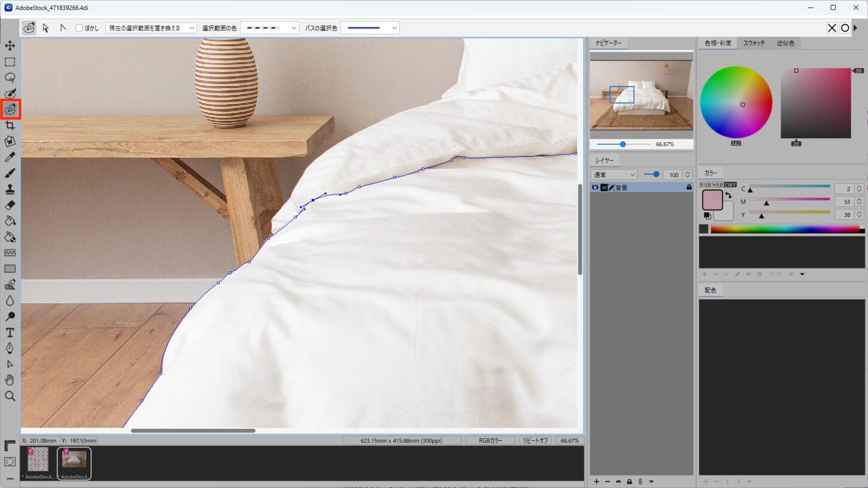Image resolution: width=868 pixels, height=488 pixels.
Task: Switch to the スウォッチ tab
Action: [x=754, y=43]
